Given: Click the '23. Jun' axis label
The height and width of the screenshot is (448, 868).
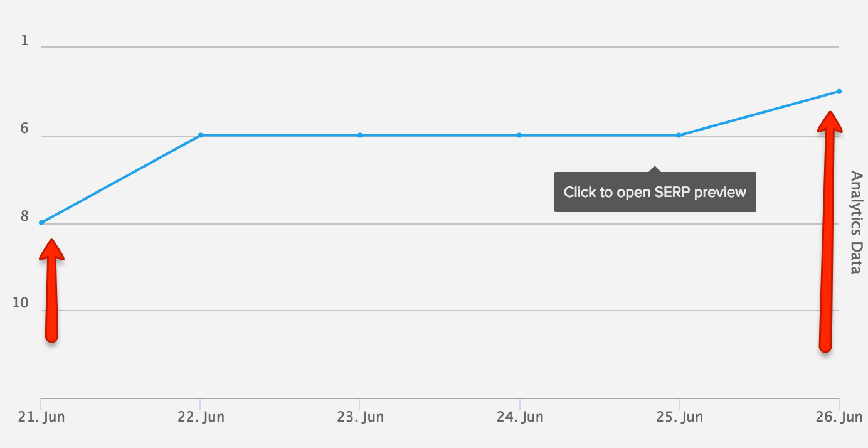Looking at the screenshot, I should (x=360, y=417).
